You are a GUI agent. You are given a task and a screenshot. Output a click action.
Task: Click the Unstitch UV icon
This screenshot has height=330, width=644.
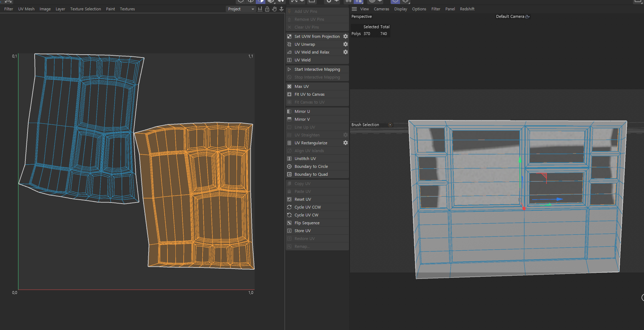289,159
